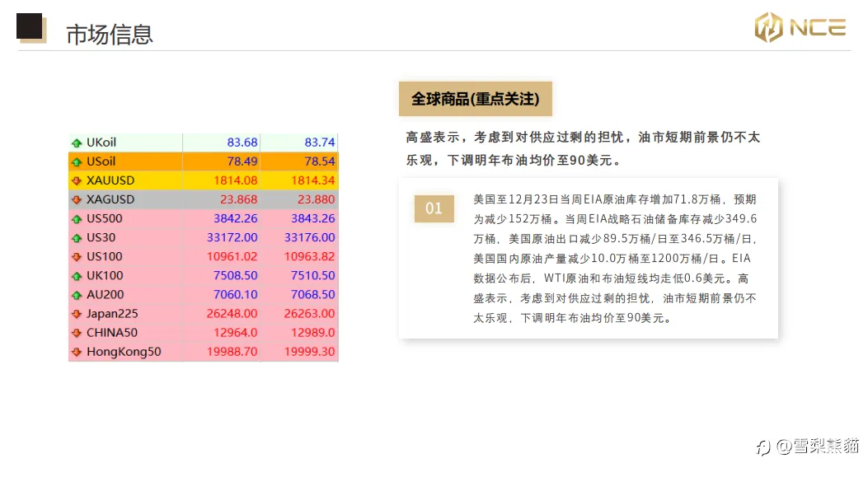Image resolution: width=868 pixels, height=477 pixels.
Task: Select the USoil symbol name
Action: 101,161
